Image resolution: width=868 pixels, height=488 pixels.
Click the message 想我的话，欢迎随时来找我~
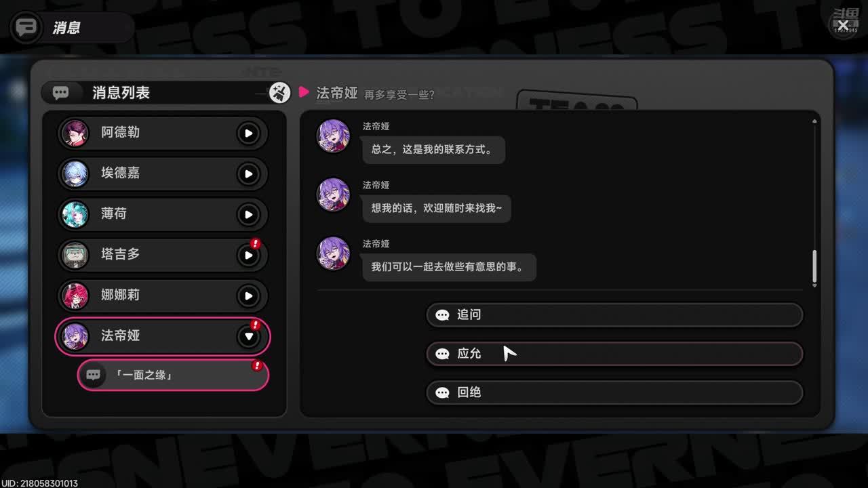point(437,209)
